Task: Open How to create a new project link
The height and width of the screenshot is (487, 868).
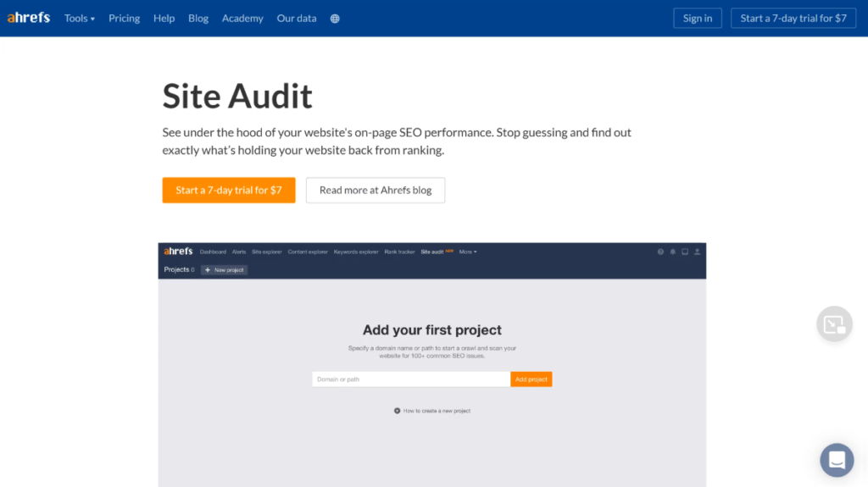Action: [x=437, y=411]
